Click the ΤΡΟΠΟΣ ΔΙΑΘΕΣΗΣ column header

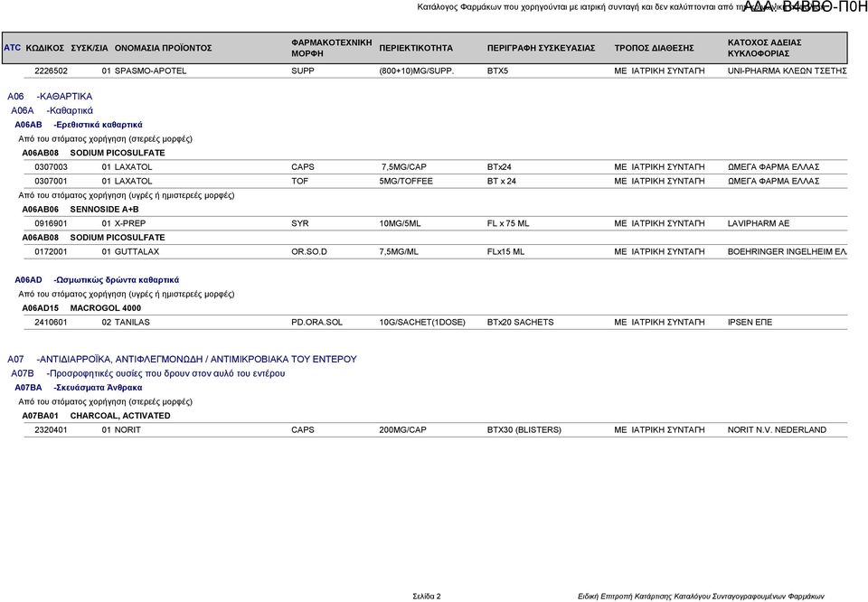pos(654,48)
